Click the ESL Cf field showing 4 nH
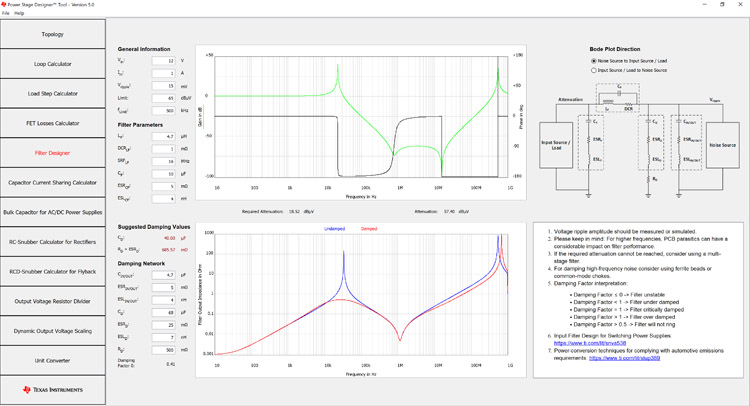Image resolution: width=750 pixels, height=406 pixels. coord(164,198)
